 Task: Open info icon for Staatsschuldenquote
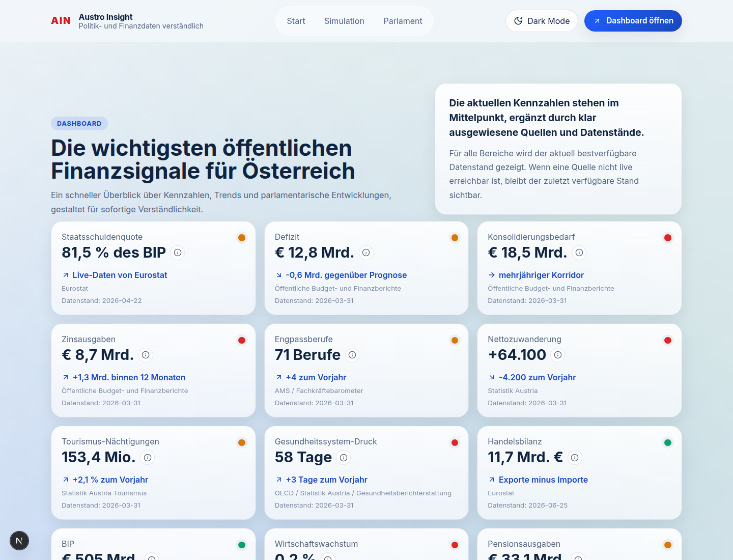pyautogui.click(x=178, y=253)
